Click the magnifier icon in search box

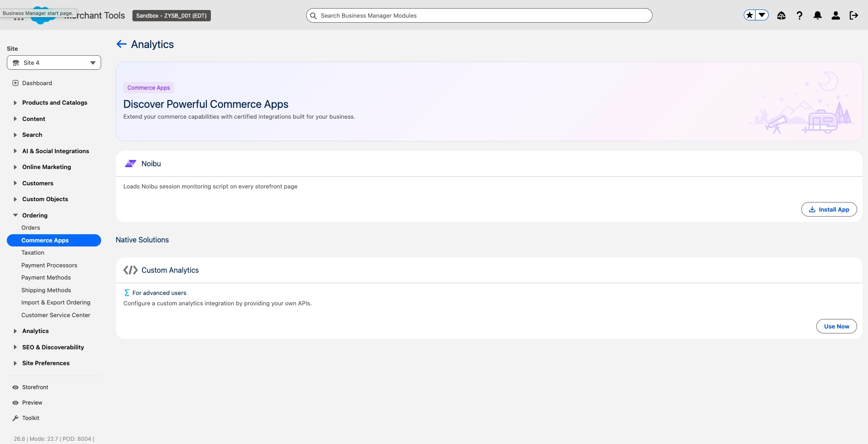313,15
